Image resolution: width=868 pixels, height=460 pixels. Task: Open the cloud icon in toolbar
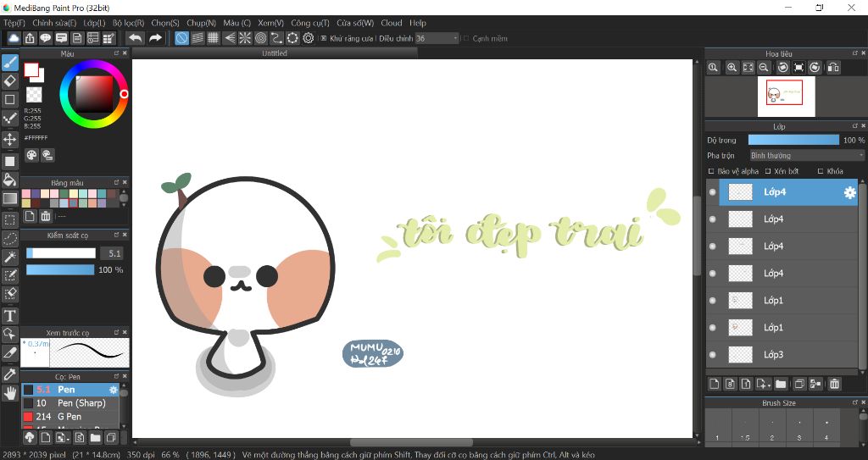(x=14, y=38)
